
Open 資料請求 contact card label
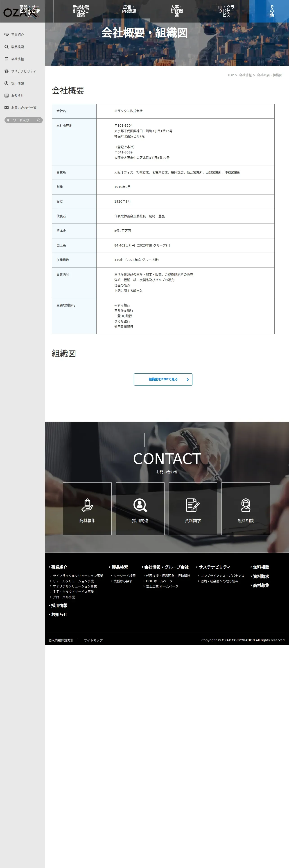click(x=193, y=521)
